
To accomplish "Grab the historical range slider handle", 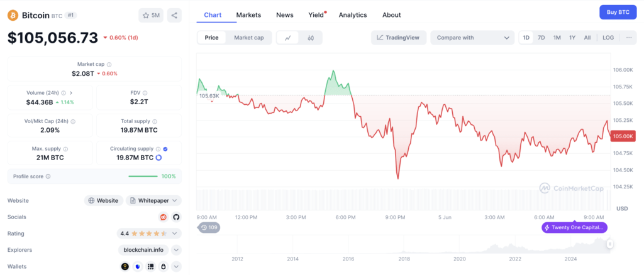I will [x=610, y=244].
